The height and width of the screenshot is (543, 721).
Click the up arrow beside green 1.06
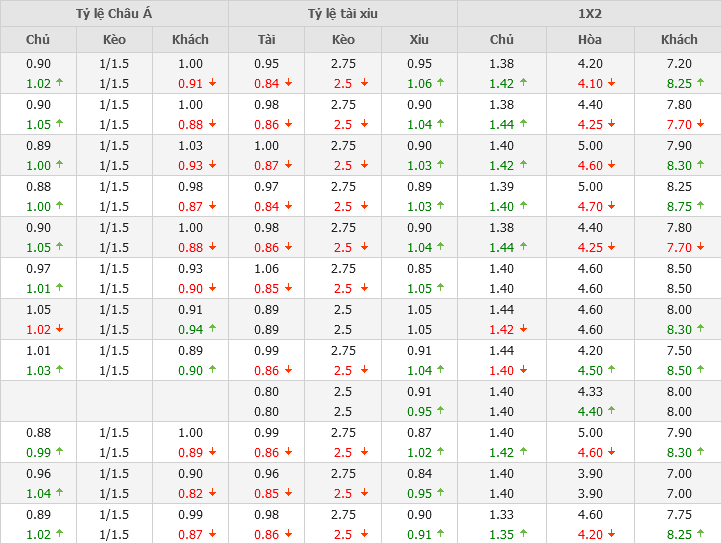(x=440, y=84)
